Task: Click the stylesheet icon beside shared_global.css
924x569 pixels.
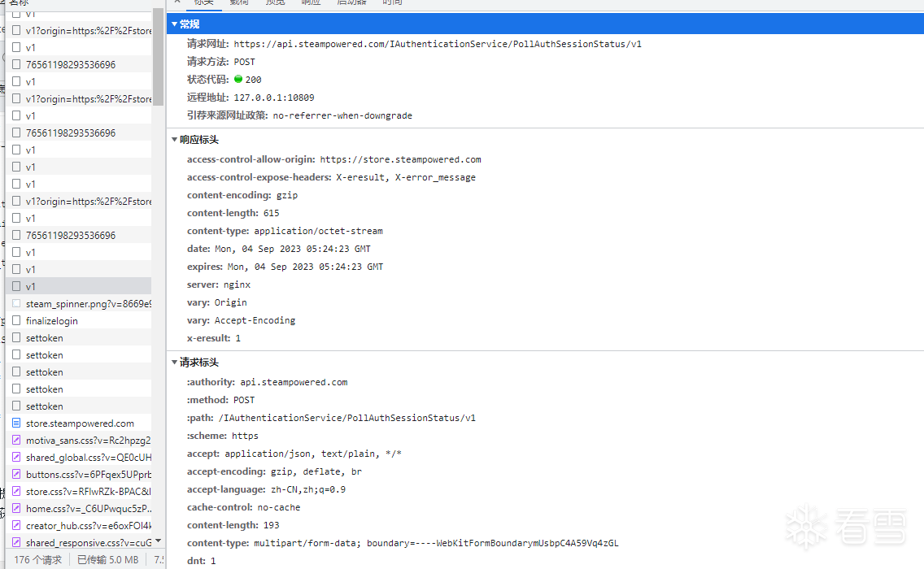Action: pos(16,457)
